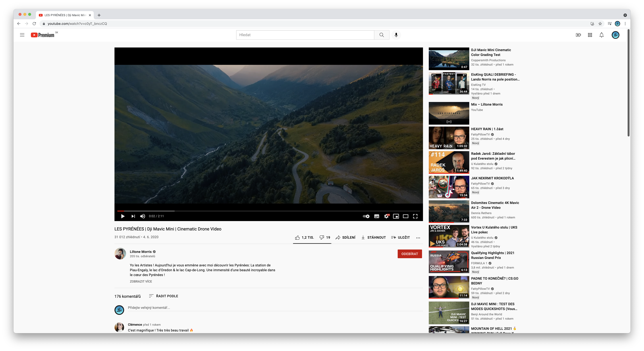Click the voice search microphone icon

coord(396,35)
